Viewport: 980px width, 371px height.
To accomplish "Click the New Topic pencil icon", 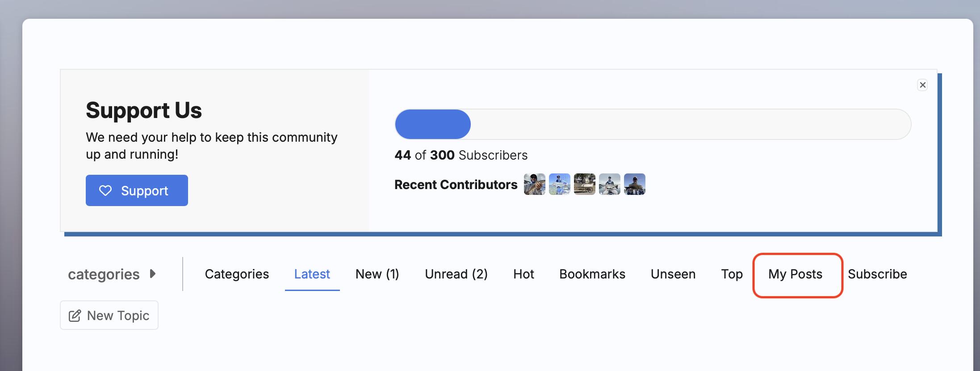I will coord(75,316).
